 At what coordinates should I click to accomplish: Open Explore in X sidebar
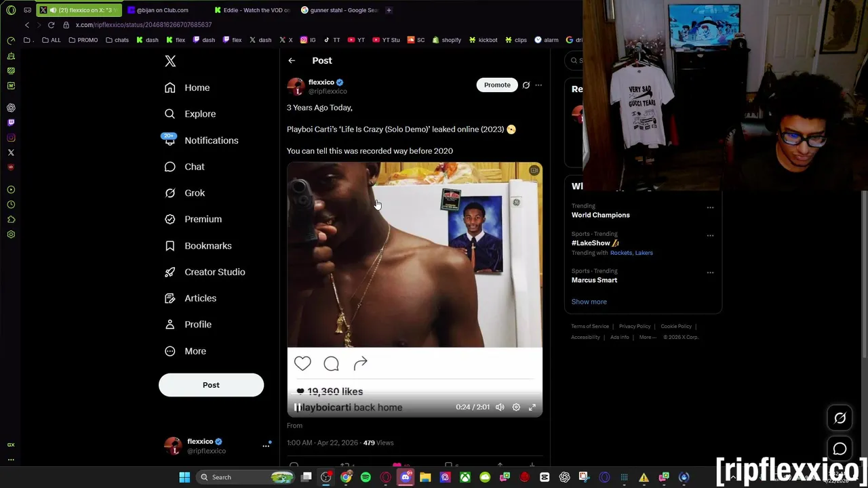pyautogui.click(x=191, y=114)
